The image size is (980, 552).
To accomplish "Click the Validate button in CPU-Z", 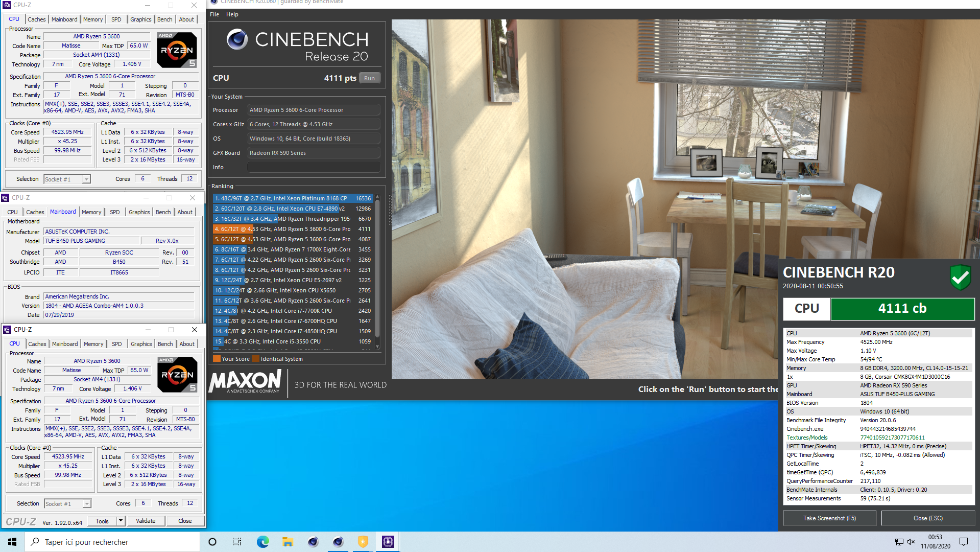I will [x=146, y=521].
